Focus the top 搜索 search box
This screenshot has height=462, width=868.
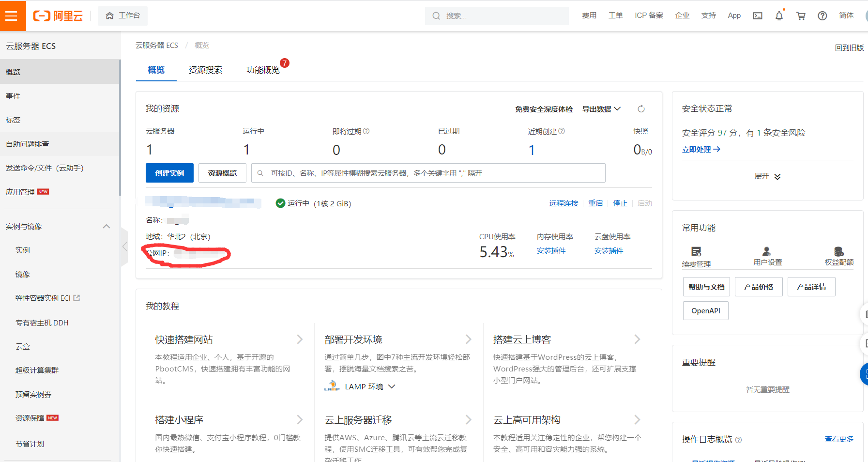(x=497, y=15)
